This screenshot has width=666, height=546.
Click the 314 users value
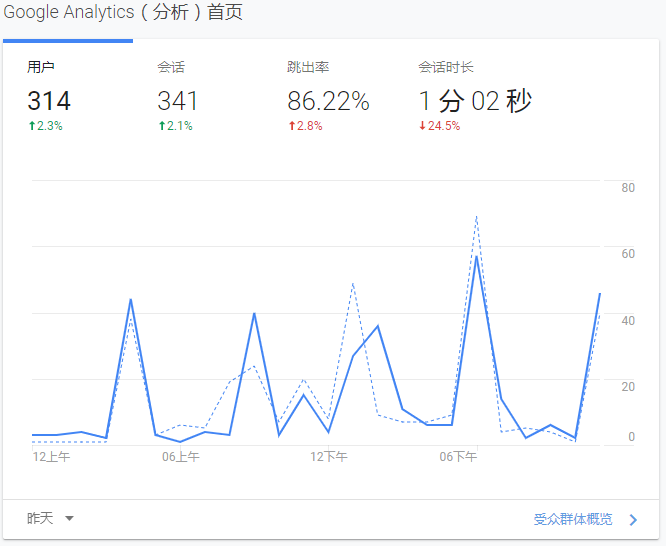[x=49, y=101]
